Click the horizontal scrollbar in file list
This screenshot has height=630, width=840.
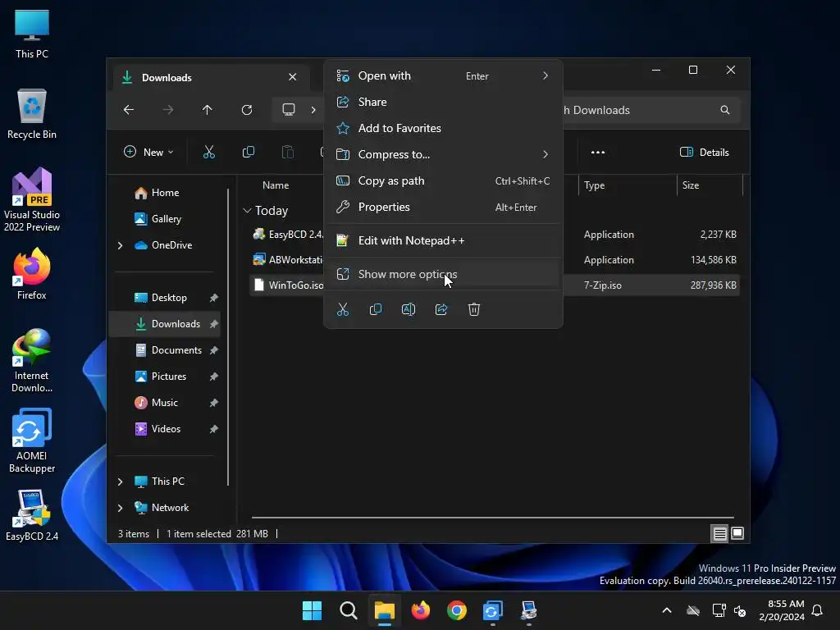click(493, 518)
